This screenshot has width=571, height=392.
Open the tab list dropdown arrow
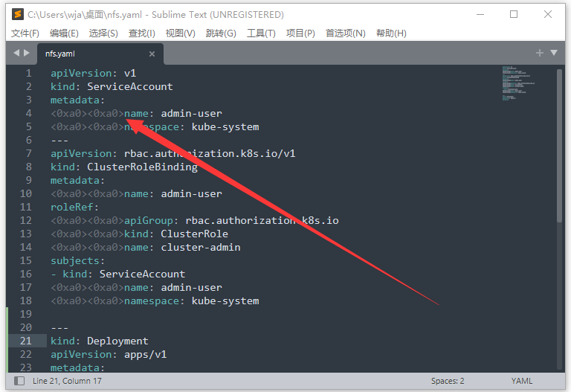tap(554, 53)
